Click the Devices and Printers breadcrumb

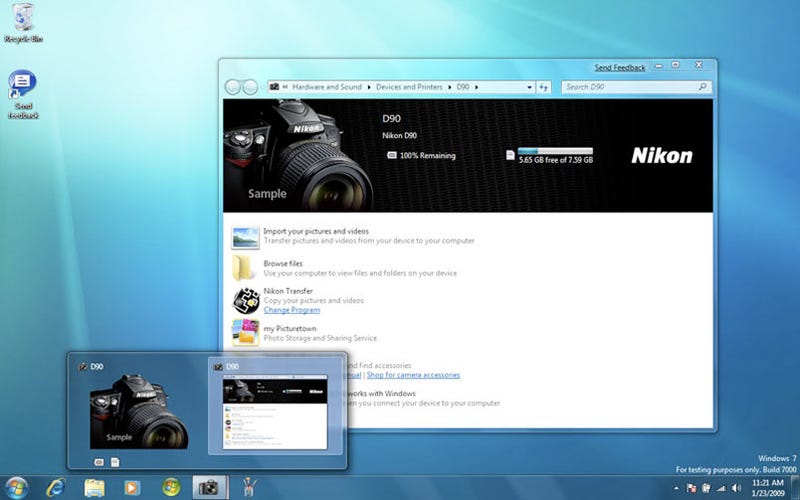409,87
